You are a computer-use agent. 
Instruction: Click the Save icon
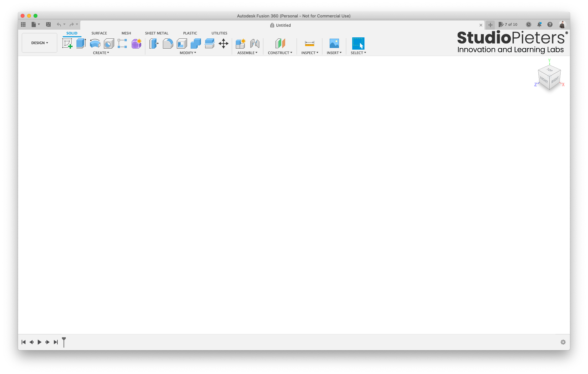(x=48, y=24)
